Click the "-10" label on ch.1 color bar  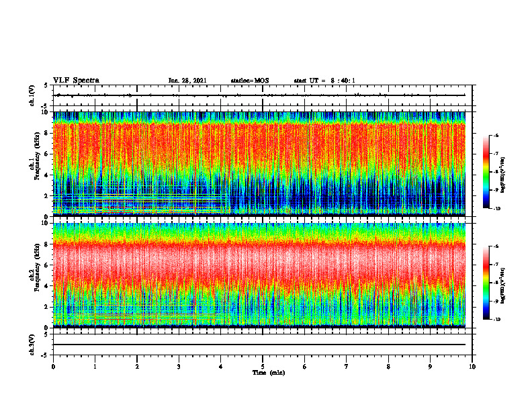pos(496,208)
